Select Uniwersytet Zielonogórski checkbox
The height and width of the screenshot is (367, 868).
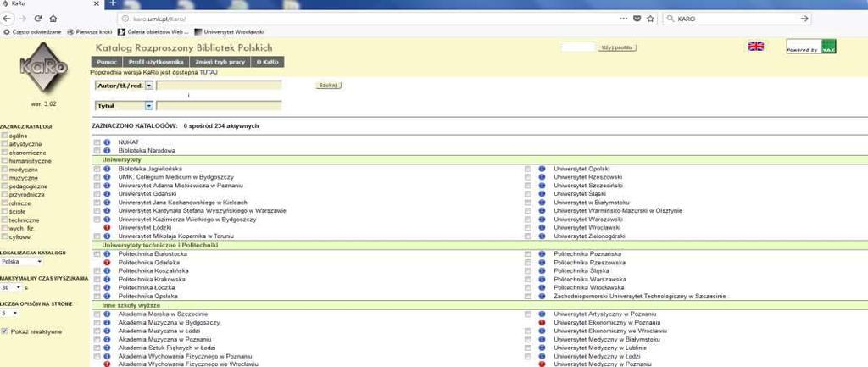coord(528,236)
